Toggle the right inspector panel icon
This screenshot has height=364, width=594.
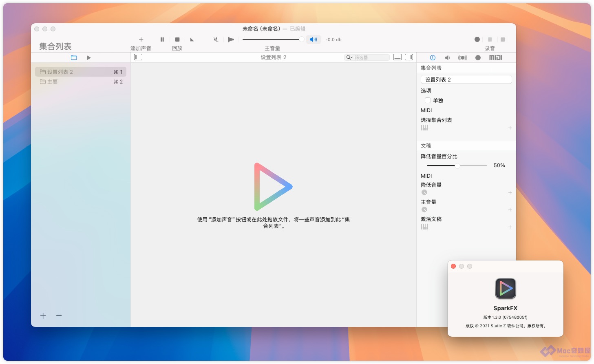point(409,57)
